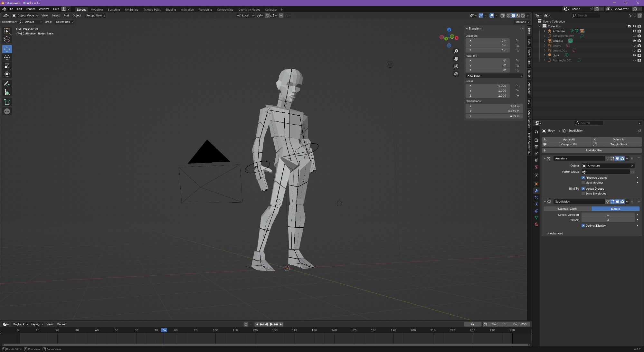
Task: Disable the Optimal Display checkbox
Action: pos(583,226)
